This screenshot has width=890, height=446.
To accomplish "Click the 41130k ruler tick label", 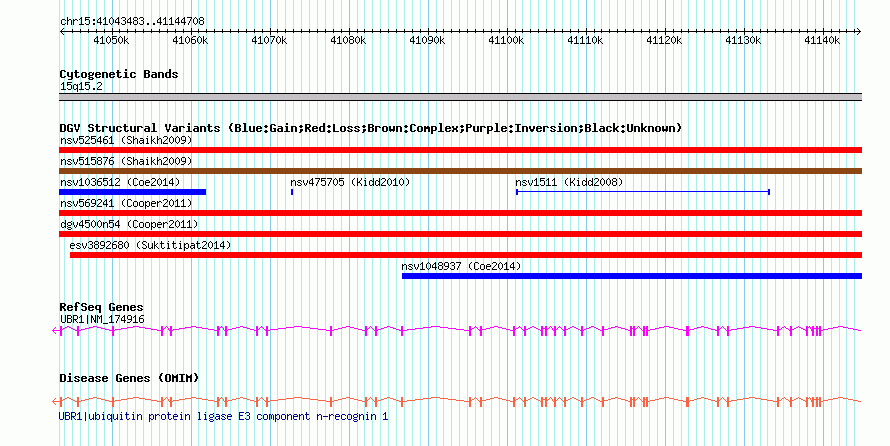I will [x=743, y=41].
